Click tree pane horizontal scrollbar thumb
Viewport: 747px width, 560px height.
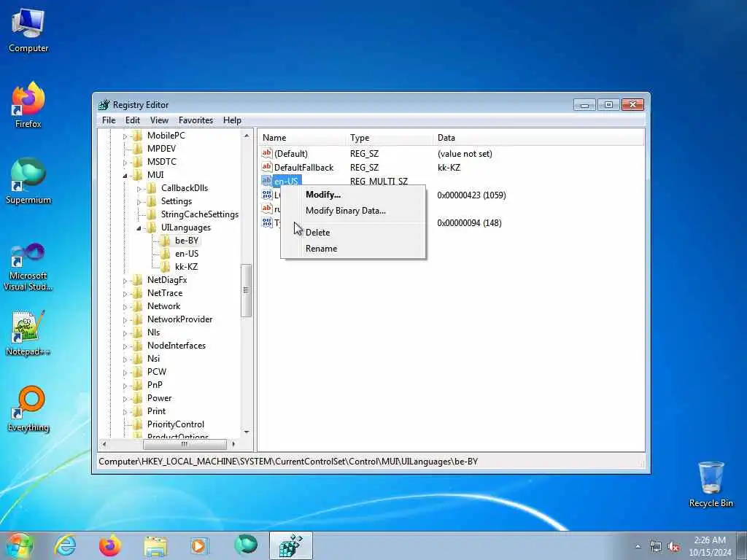[185, 444]
